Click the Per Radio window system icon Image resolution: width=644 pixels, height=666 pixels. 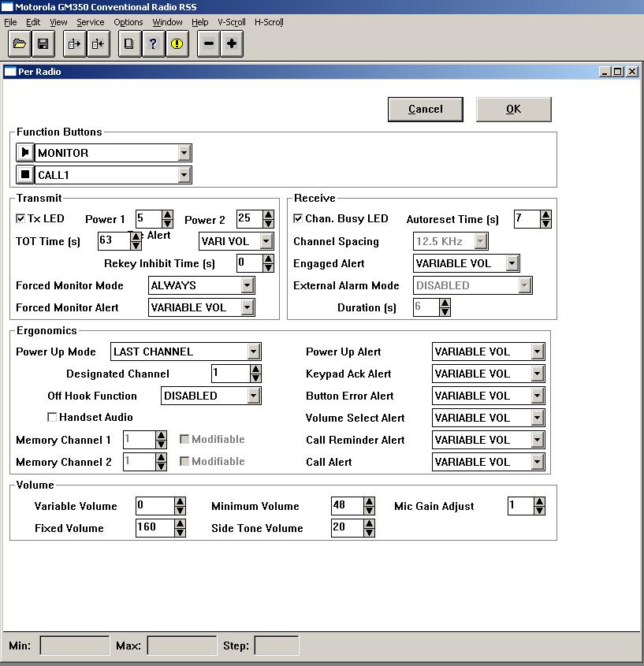9,72
